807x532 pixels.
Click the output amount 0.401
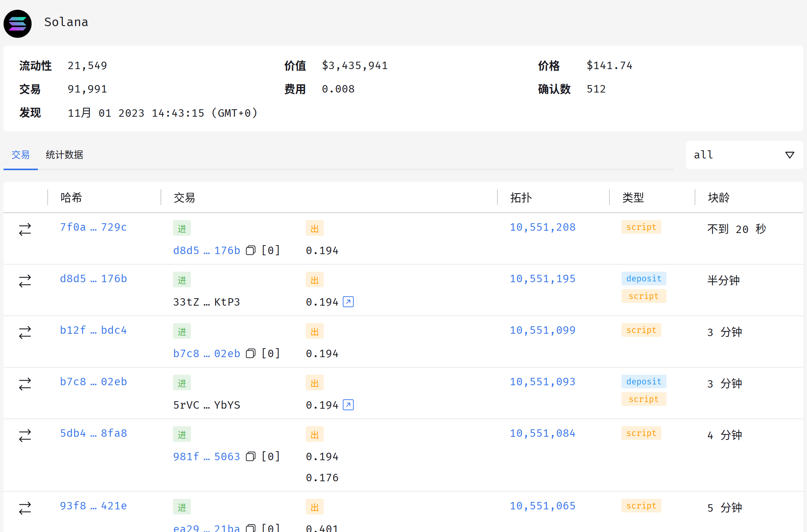(322, 528)
